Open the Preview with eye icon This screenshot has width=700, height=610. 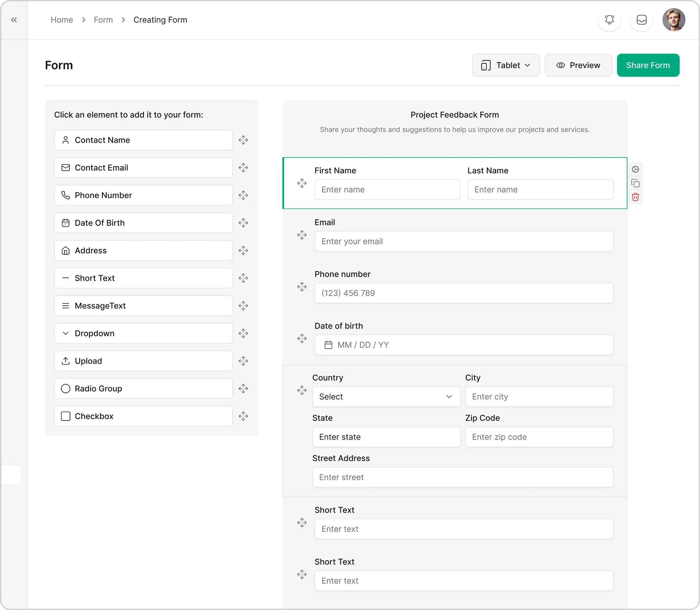578,65
